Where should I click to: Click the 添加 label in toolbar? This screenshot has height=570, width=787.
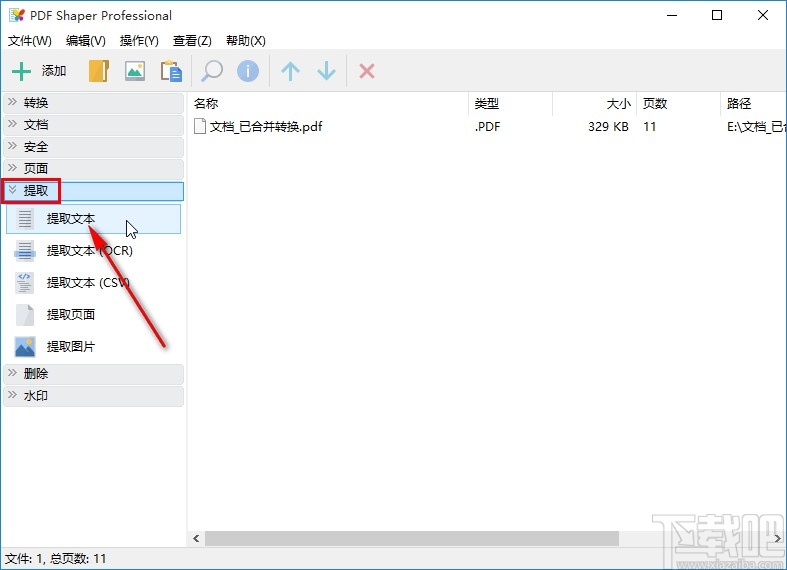54,71
